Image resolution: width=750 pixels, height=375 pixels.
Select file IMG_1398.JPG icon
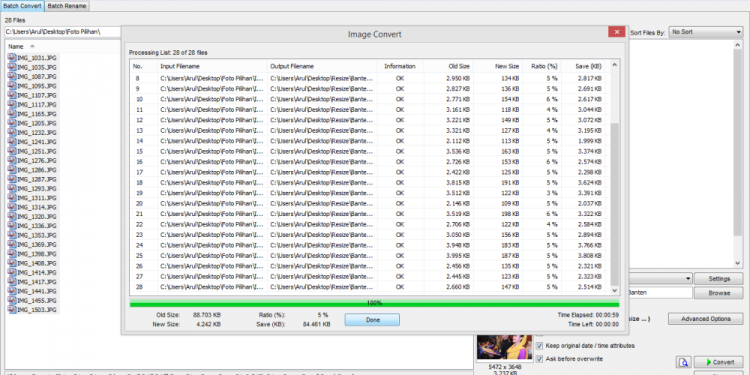[x=12, y=254]
